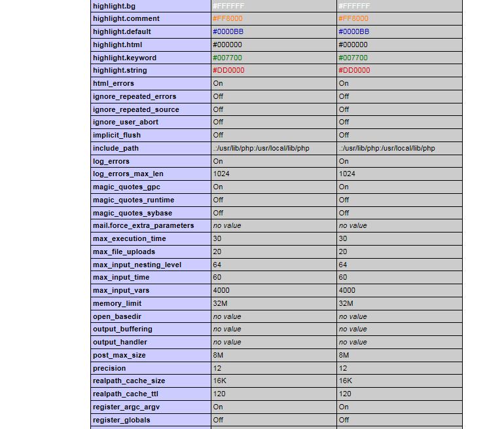Select second 'no value' for output_handler
This screenshot has height=429, width=504.
point(353,342)
